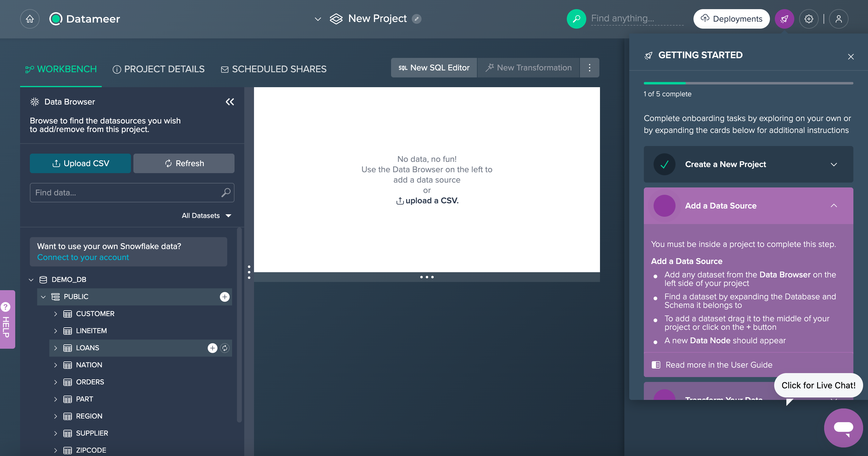Click the pencil icon beside New Project
This screenshot has width=868, height=456.
click(x=417, y=19)
